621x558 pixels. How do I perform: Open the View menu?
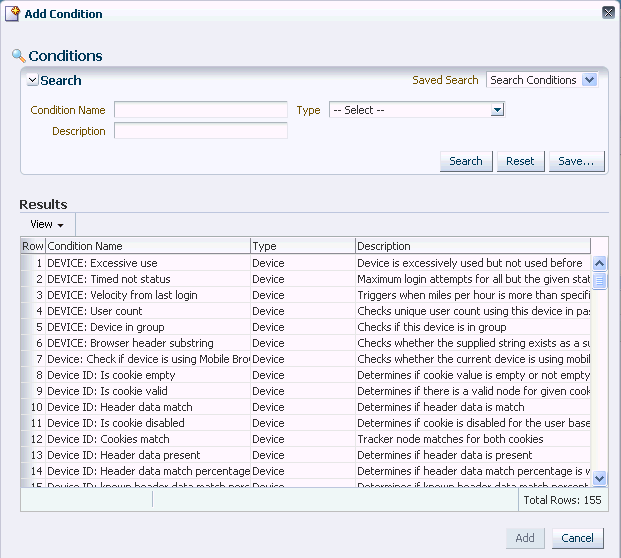(x=47, y=224)
